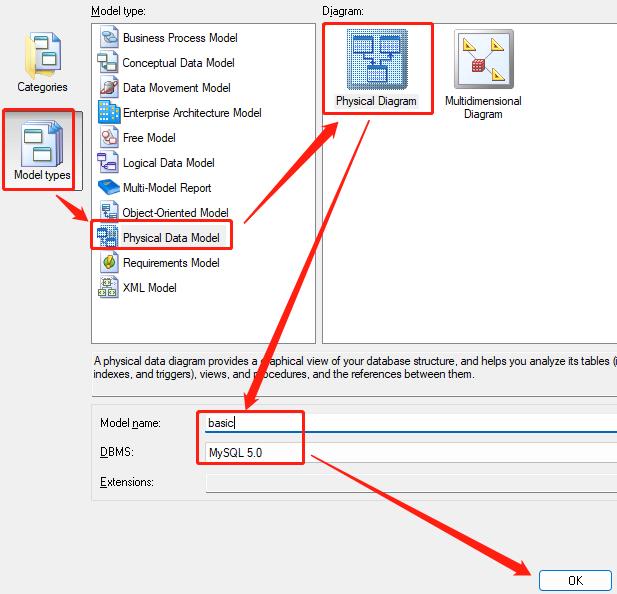Screen dimensions: 617x594
Task: Click the Physical Data Model icon
Action: pyautogui.click(x=107, y=237)
